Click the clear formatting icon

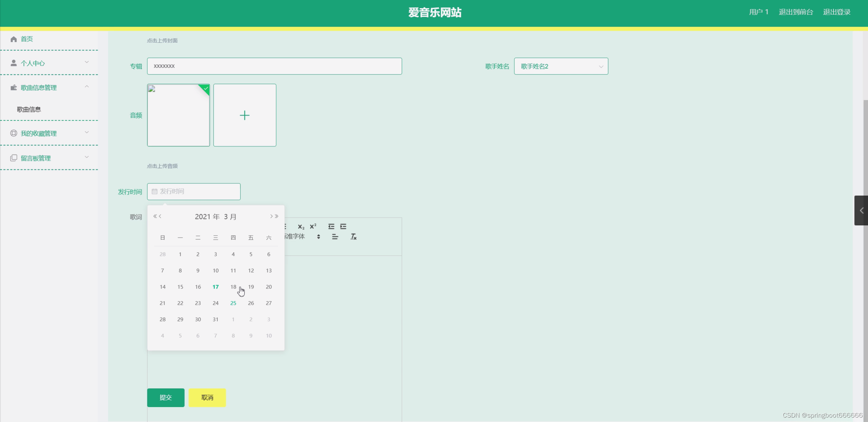[353, 237]
